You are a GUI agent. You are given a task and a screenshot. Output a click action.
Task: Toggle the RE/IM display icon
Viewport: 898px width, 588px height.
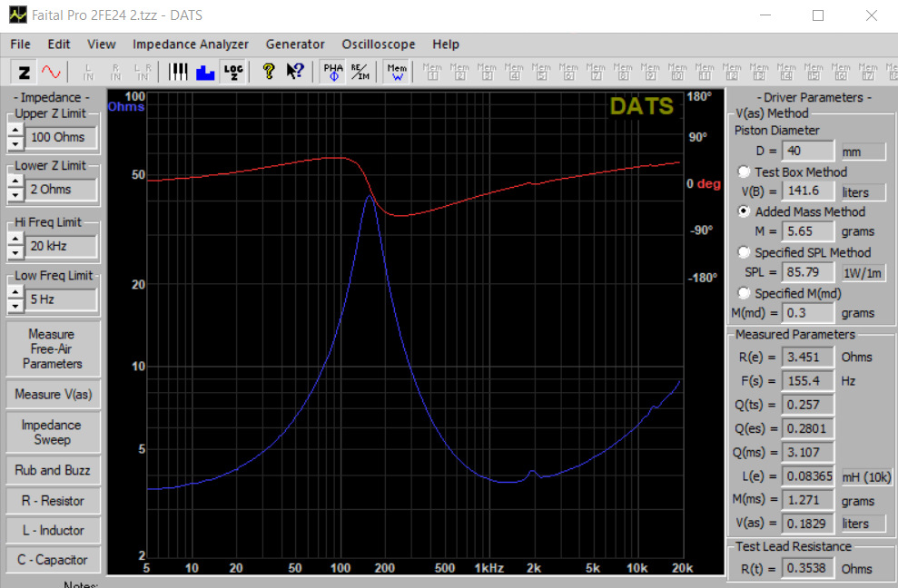coord(360,73)
